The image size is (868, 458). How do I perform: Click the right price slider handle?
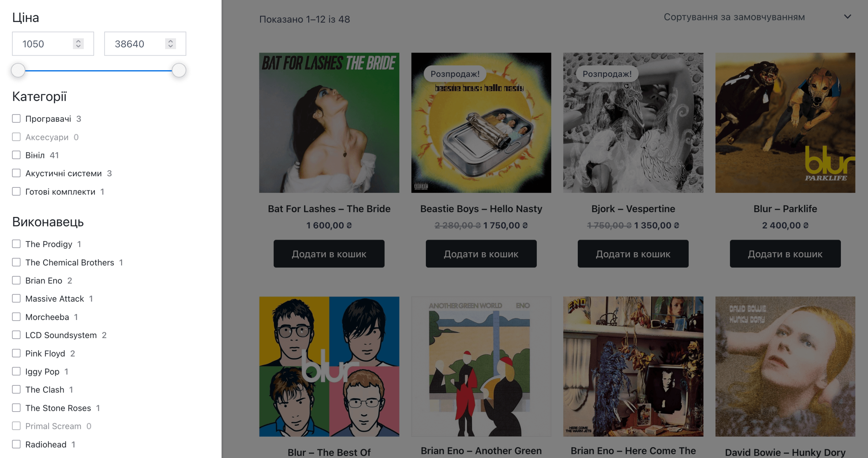[x=179, y=71]
